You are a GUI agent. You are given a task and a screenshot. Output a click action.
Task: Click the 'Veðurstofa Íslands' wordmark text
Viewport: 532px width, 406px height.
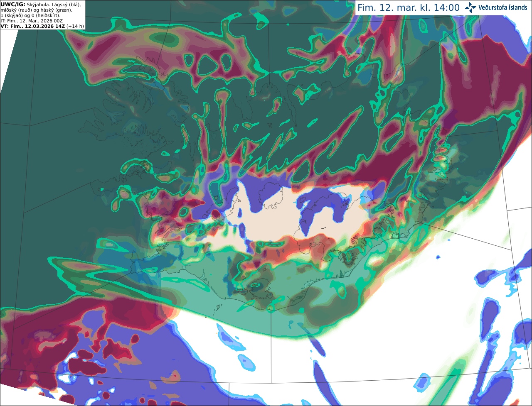(503, 7)
